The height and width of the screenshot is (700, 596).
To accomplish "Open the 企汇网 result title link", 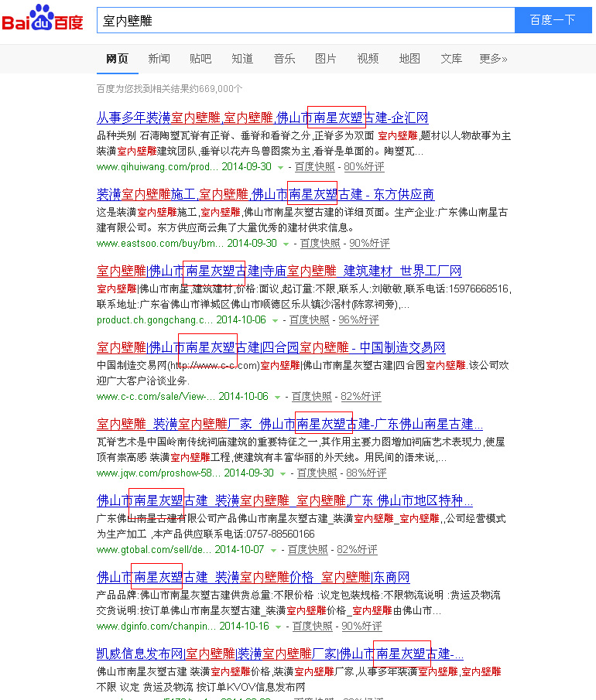I will (262, 118).
